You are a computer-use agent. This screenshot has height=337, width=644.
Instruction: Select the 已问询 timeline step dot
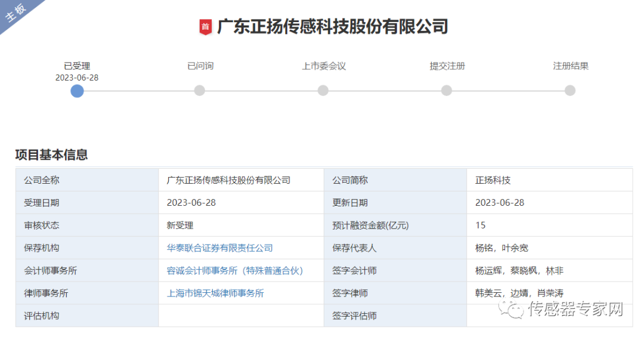click(200, 91)
